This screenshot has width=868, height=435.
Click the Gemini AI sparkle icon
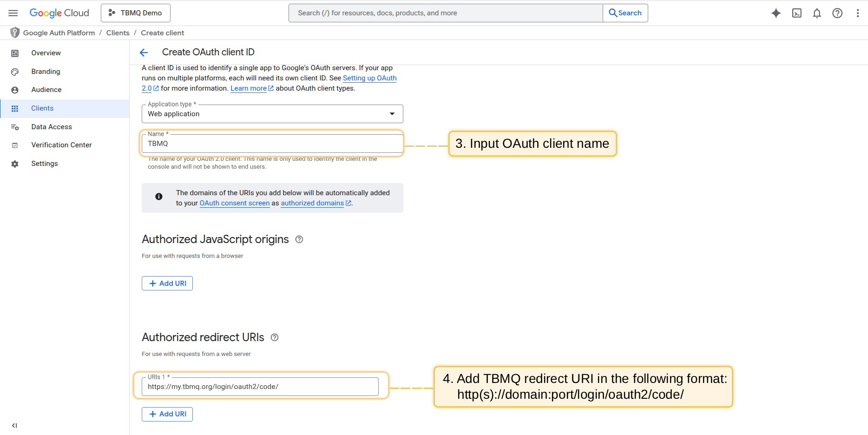776,13
